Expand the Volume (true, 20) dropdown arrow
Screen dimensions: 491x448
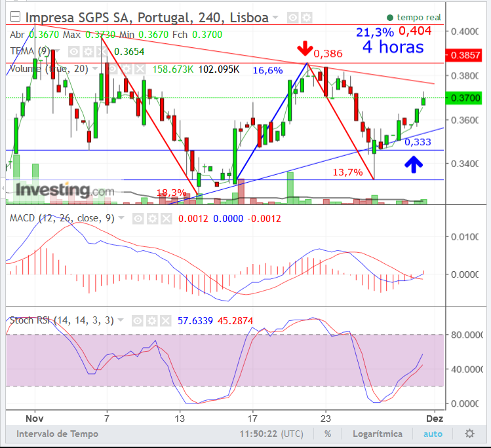point(95,68)
